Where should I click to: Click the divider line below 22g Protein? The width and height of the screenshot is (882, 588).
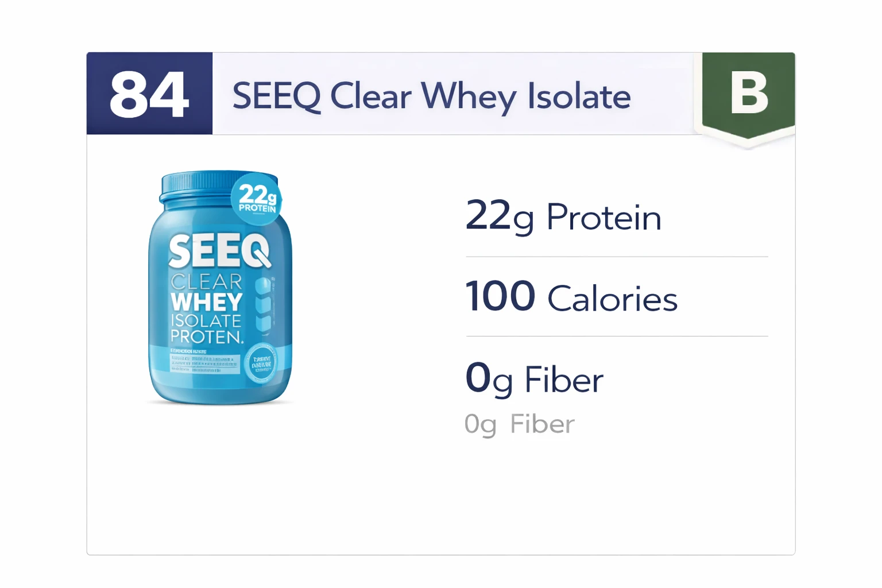617,257
